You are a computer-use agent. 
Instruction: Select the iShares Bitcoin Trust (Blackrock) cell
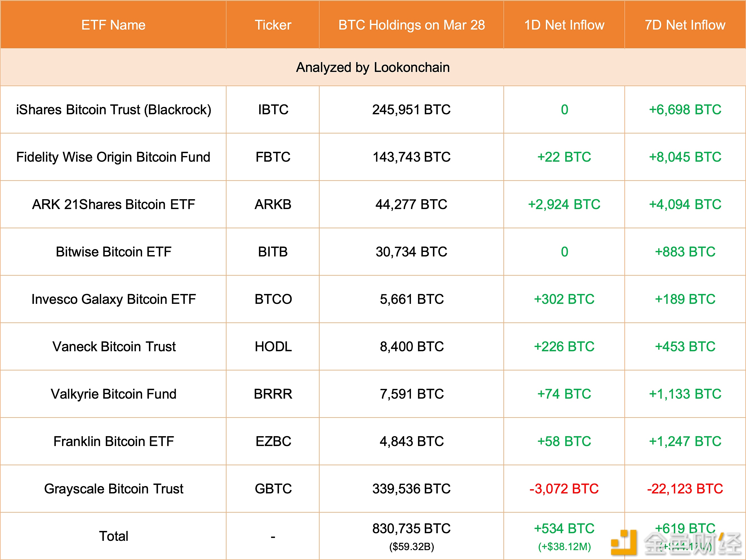point(113,110)
